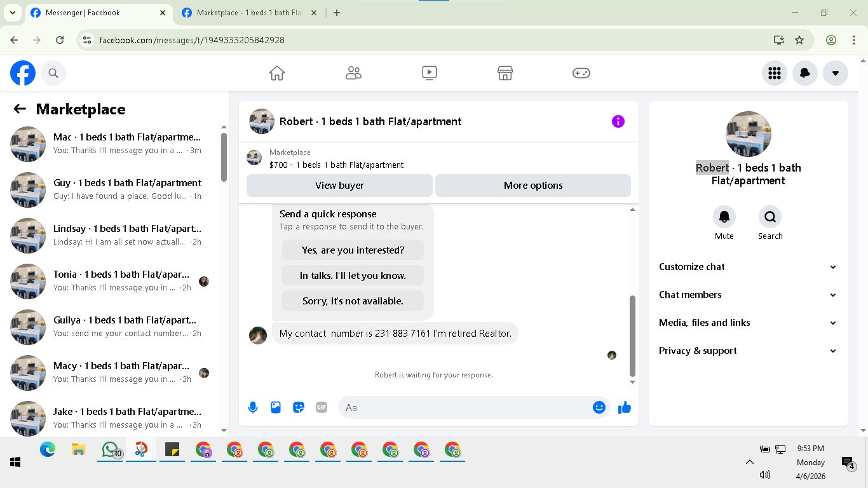Switch to the Marketplace browser tab
The width and height of the screenshot is (868, 488).
(x=249, y=13)
